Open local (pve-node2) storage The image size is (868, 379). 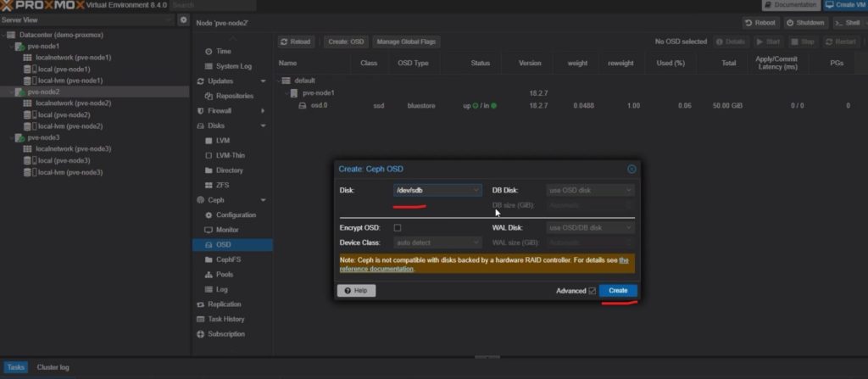(x=64, y=115)
